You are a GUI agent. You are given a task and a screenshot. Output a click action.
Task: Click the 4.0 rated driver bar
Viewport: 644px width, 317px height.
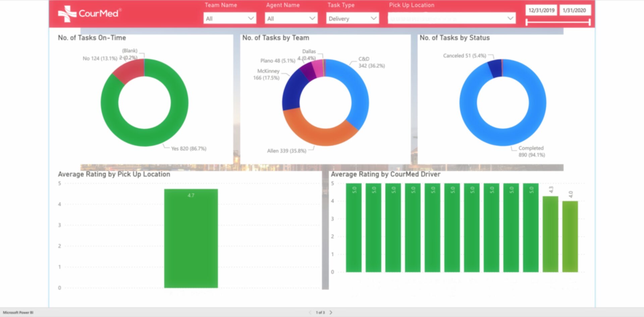[x=570, y=236]
